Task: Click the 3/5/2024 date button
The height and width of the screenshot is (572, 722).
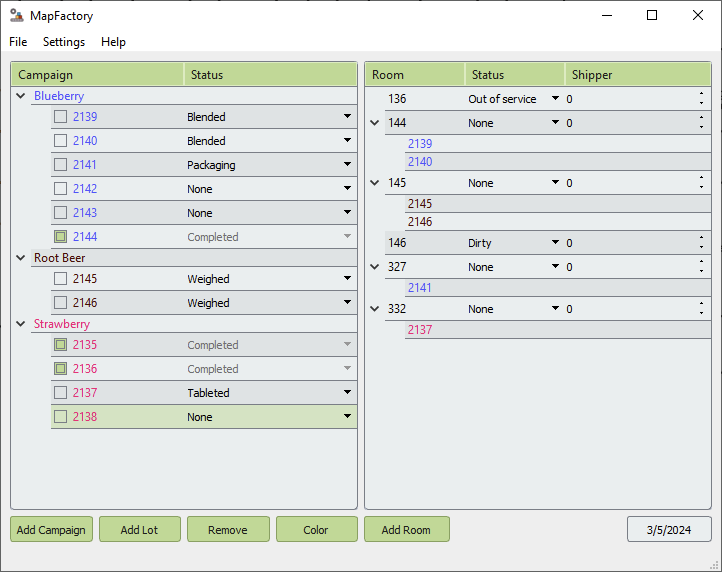Action: 669,529
